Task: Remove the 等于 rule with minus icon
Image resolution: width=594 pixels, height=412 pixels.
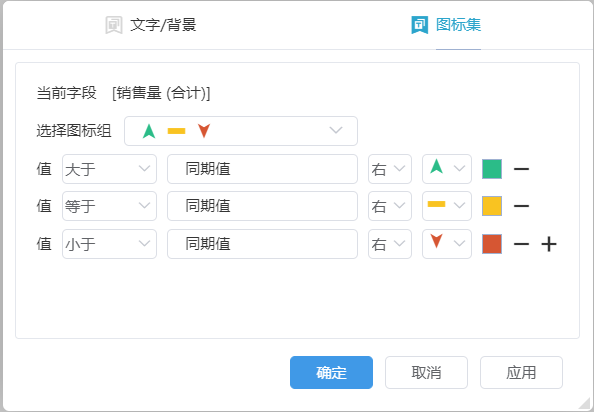Action: [521, 206]
